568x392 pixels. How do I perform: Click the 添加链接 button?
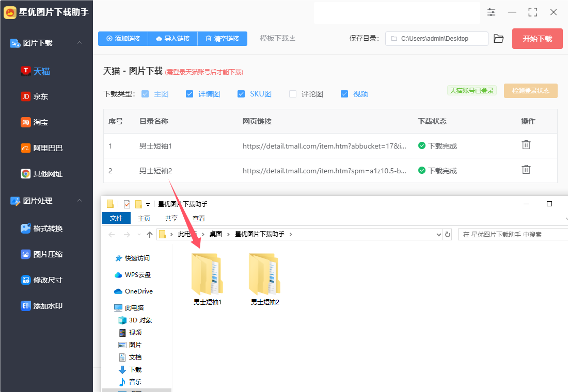tap(123, 39)
